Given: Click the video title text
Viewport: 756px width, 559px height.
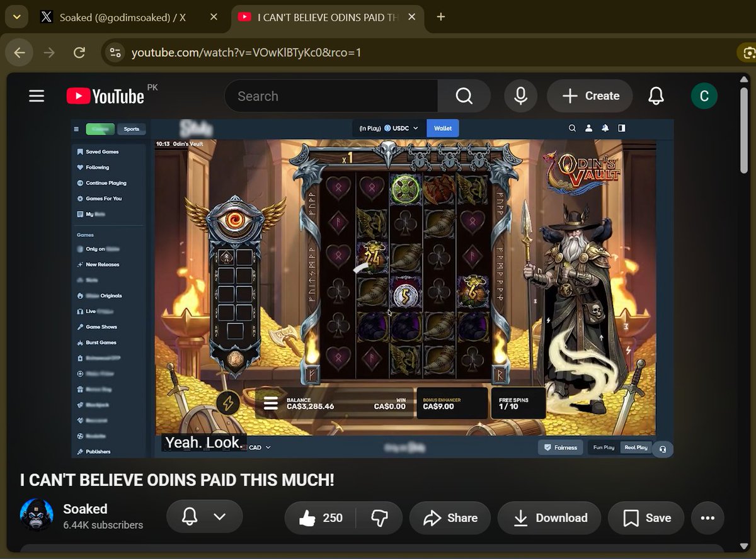Looking at the screenshot, I should coord(177,480).
